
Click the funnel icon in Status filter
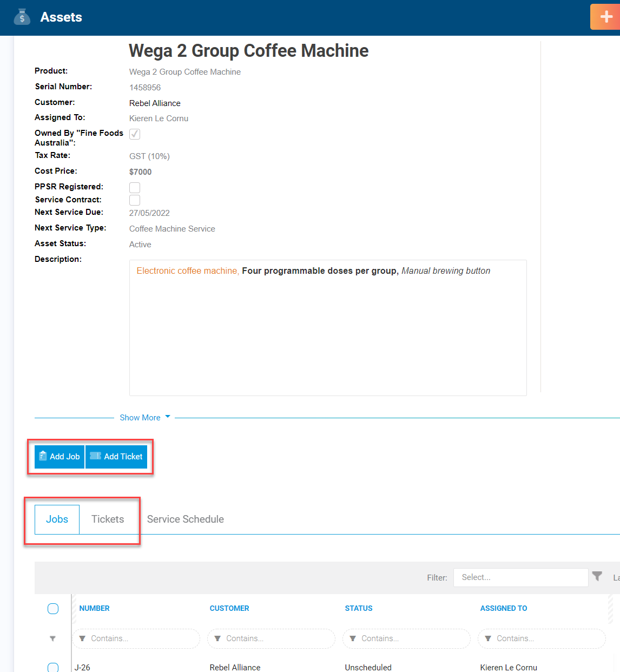click(x=353, y=638)
